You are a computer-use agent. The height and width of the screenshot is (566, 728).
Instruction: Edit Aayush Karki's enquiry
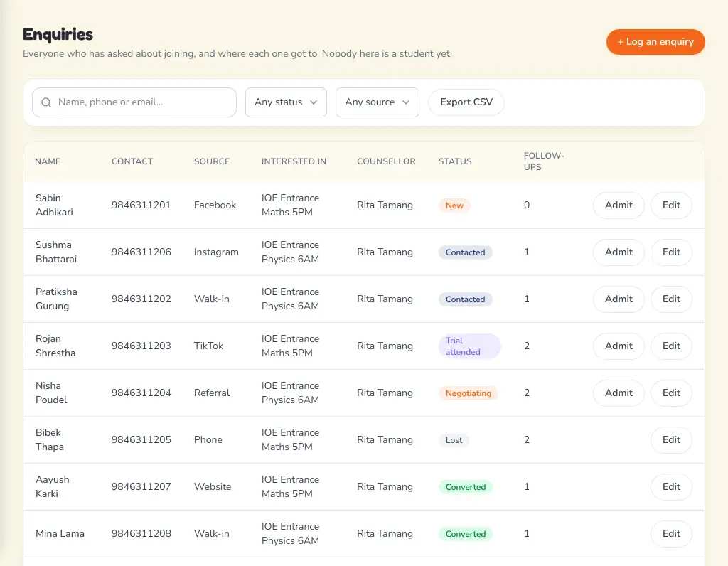point(671,486)
